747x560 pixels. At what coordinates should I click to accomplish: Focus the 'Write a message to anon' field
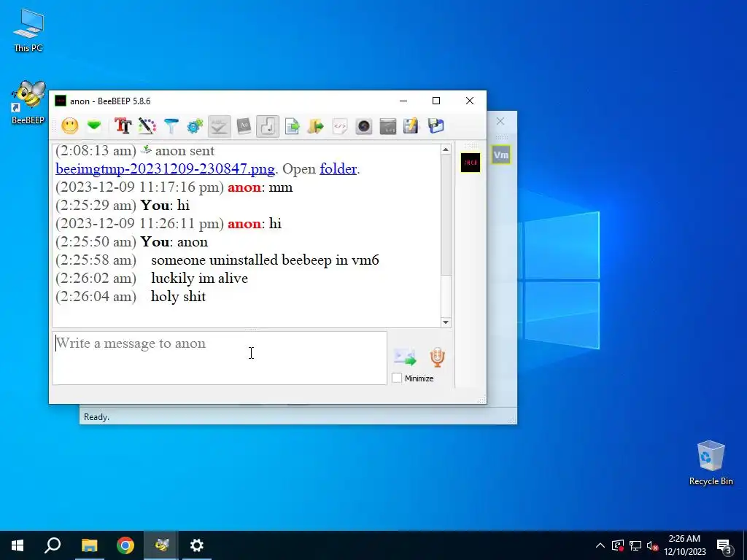coord(219,358)
